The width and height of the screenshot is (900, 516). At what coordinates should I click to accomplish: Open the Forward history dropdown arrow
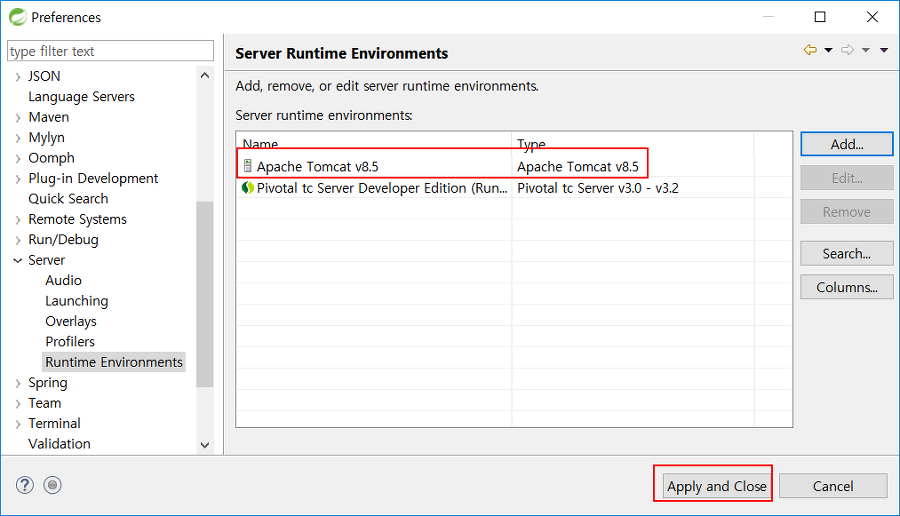(x=866, y=51)
